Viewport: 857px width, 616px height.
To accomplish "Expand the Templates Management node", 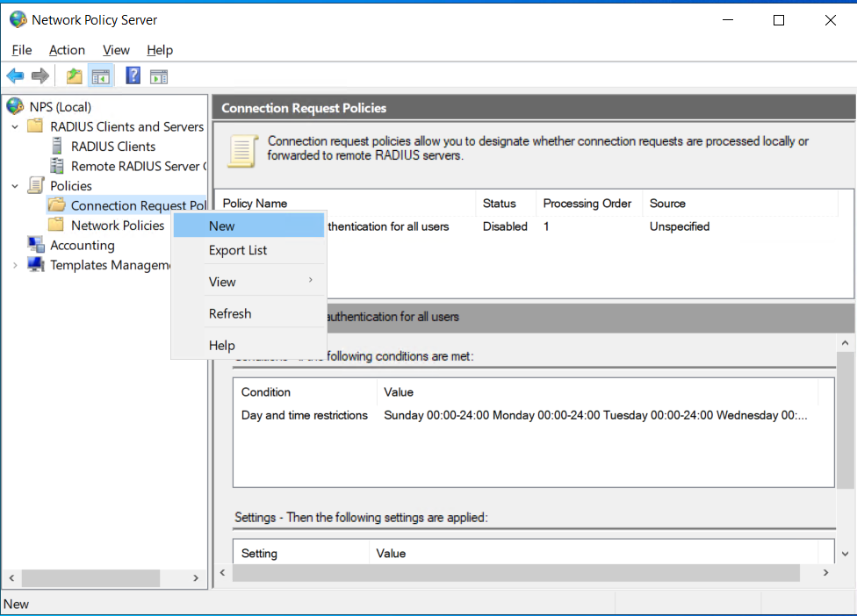I will 15,265.
